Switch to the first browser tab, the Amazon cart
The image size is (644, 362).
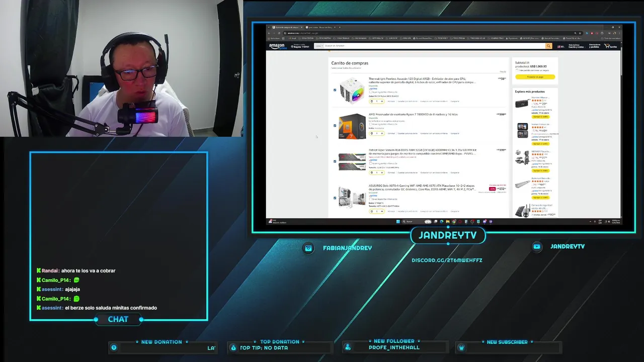[x=287, y=27]
